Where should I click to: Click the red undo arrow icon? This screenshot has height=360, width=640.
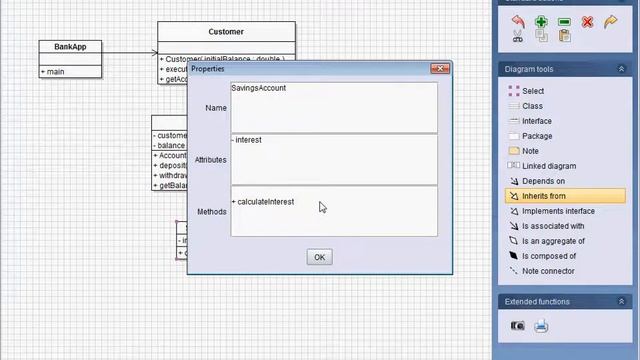click(x=518, y=21)
